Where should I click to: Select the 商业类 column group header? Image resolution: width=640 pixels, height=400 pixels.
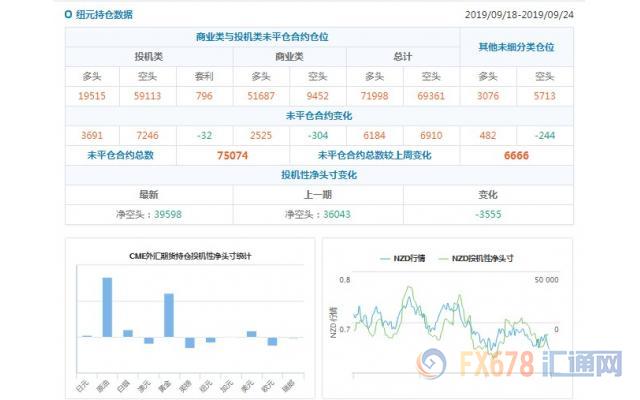289,57
